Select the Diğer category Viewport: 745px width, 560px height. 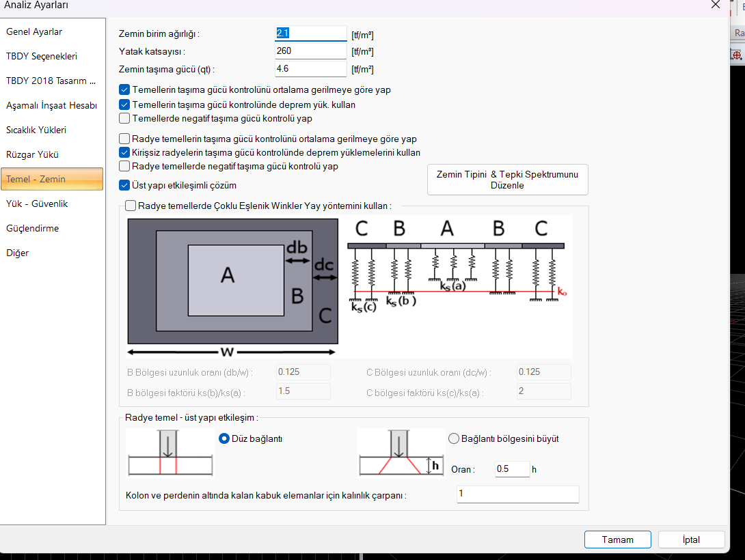point(18,253)
